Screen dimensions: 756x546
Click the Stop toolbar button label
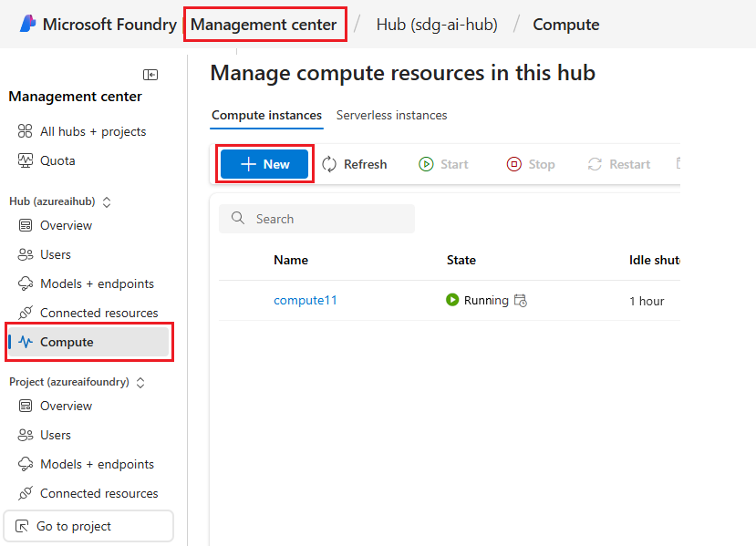tap(542, 164)
